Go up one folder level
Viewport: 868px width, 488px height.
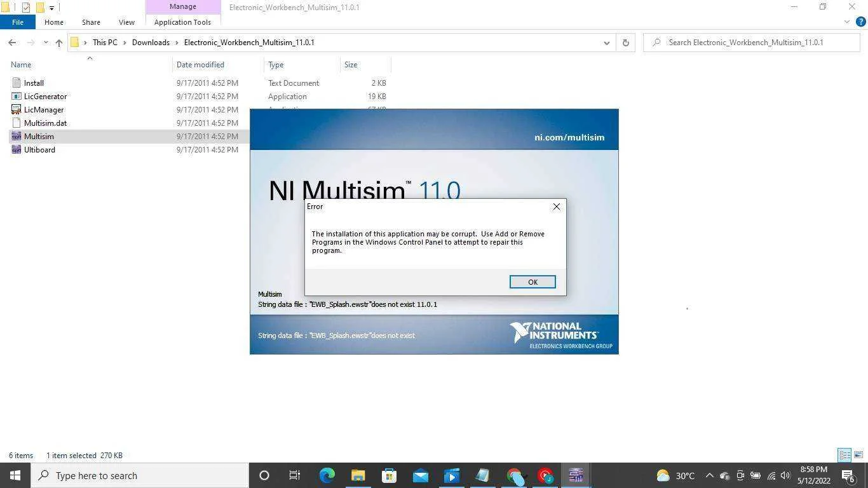pyautogui.click(x=58, y=43)
